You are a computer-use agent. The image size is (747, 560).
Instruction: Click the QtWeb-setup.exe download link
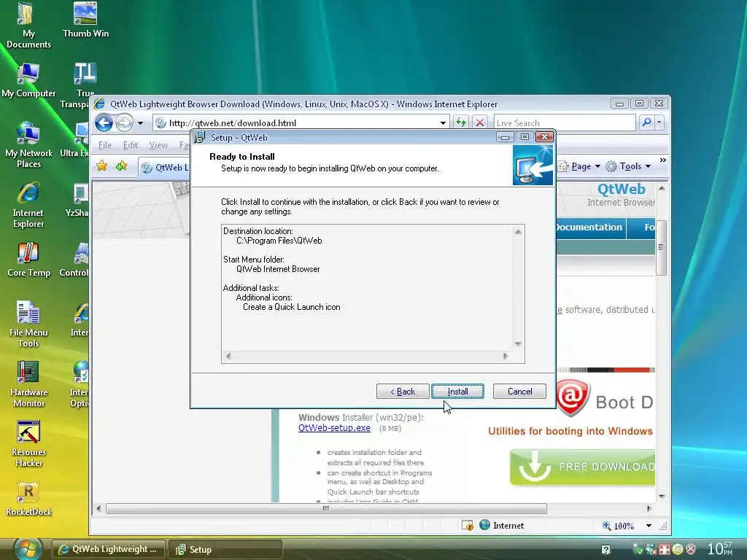(x=334, y=427)
